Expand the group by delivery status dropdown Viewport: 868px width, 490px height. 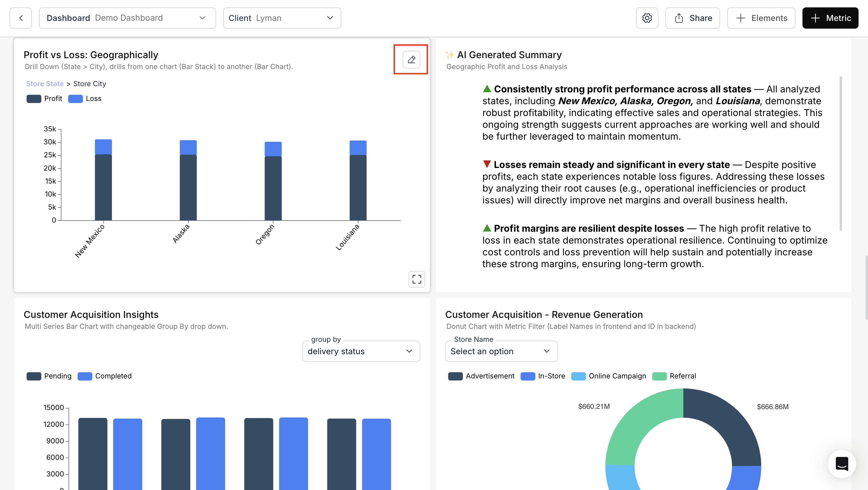361,351
